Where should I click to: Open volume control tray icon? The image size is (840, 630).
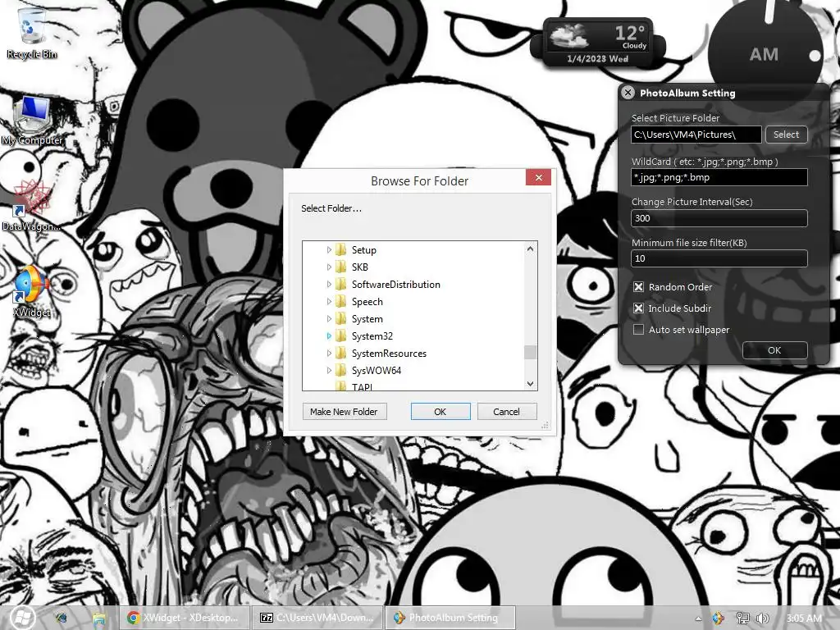[763, 619]
